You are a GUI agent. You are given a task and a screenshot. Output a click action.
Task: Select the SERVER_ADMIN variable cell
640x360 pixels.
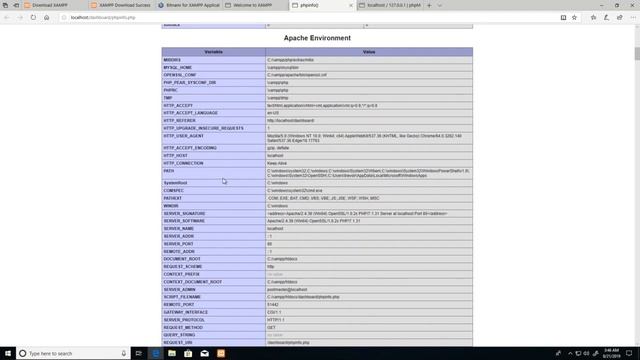[x=213, y=290]
